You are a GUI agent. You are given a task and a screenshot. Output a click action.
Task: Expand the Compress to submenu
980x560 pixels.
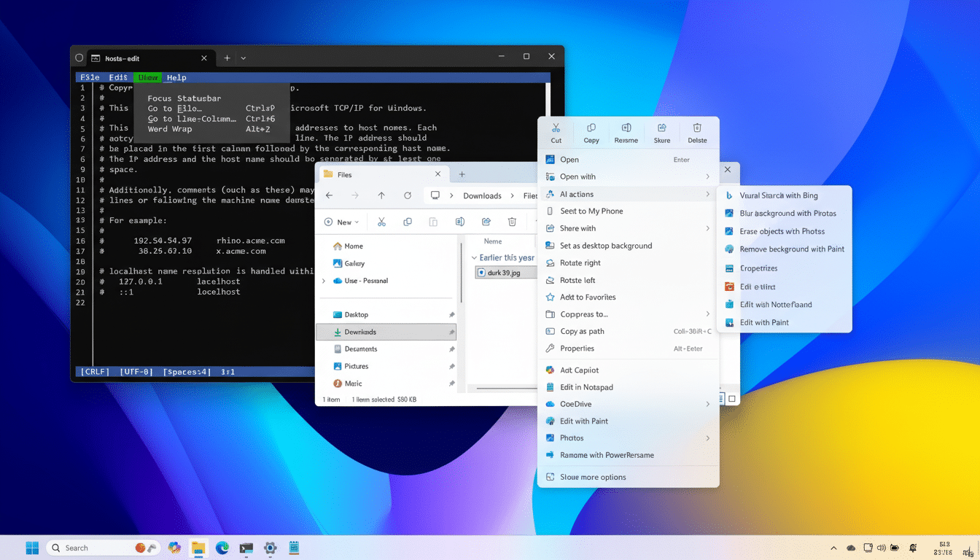pyautogui.click(x=583, y=314)
